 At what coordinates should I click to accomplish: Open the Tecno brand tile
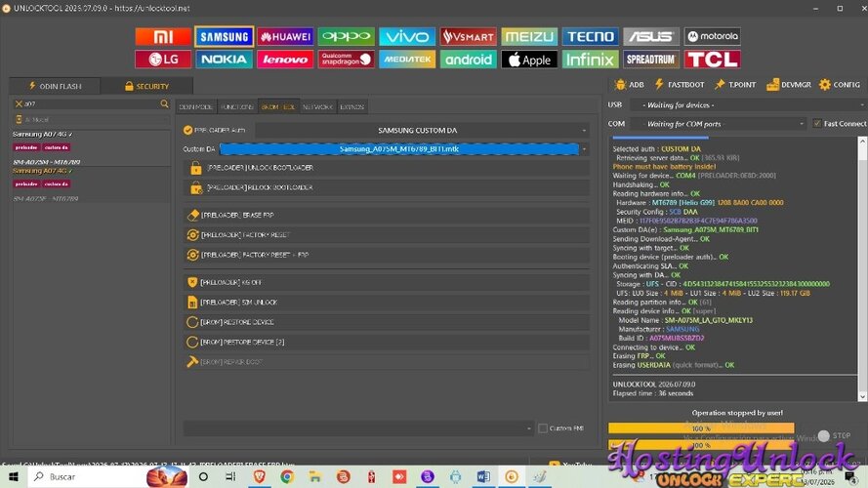590,36
